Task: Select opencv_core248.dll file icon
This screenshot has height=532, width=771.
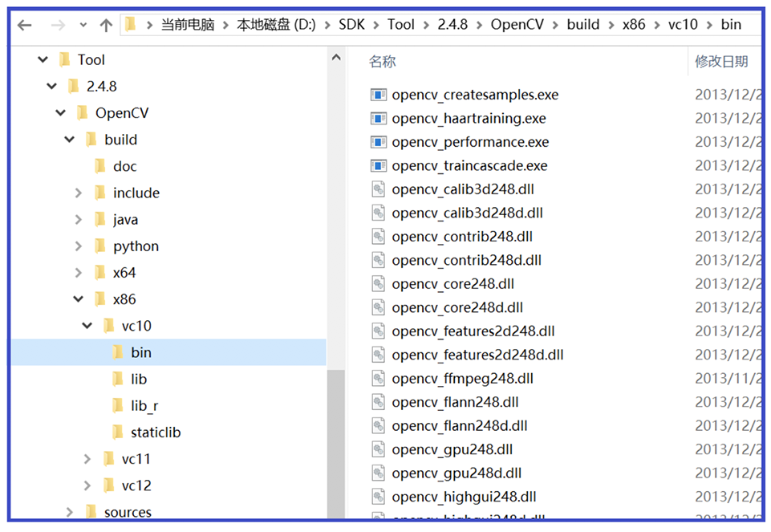Action: tap(378, 284)
